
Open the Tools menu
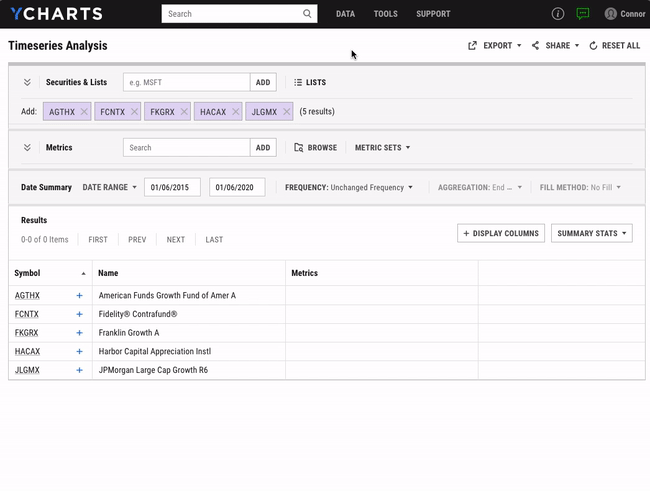coord(385,14)
